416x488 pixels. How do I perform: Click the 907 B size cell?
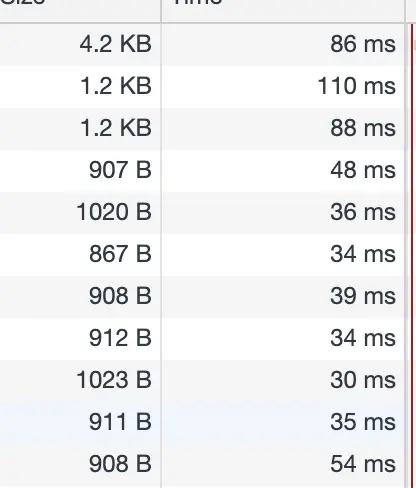(x=80, y=170)
